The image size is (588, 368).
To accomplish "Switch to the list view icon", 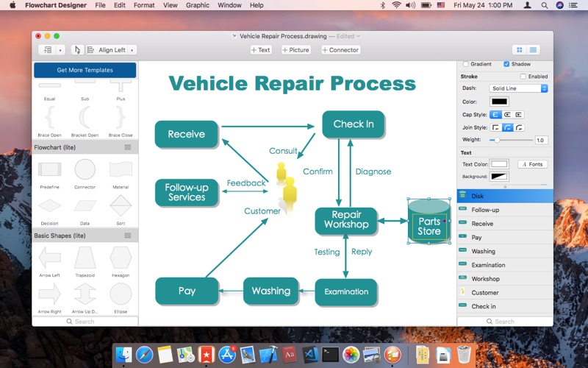I will (534, 50).
